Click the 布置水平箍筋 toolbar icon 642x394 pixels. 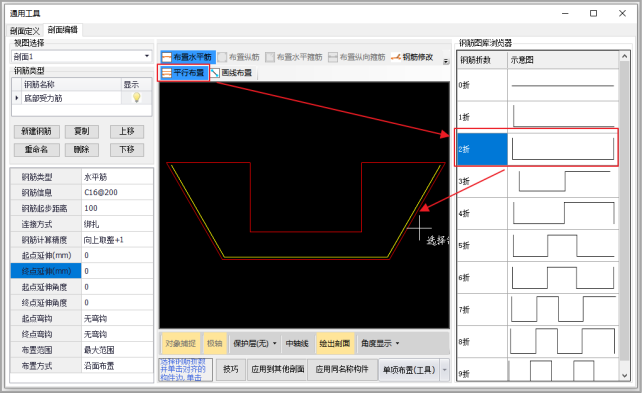tap(270, 57)
